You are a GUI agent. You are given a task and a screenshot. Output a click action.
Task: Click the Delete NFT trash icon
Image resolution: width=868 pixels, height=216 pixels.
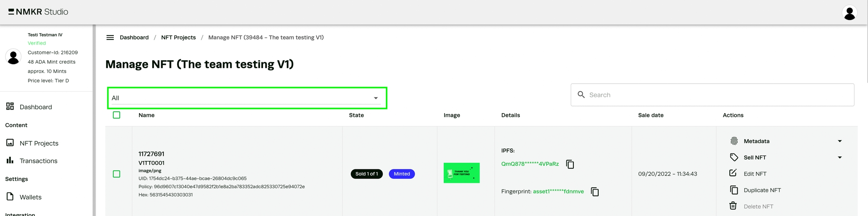coord(733,206)
